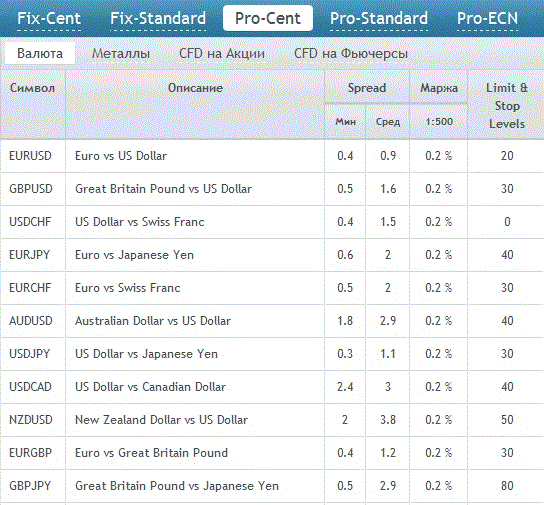Click the Символ column header
544x505 pixels.
click(33, 88)
